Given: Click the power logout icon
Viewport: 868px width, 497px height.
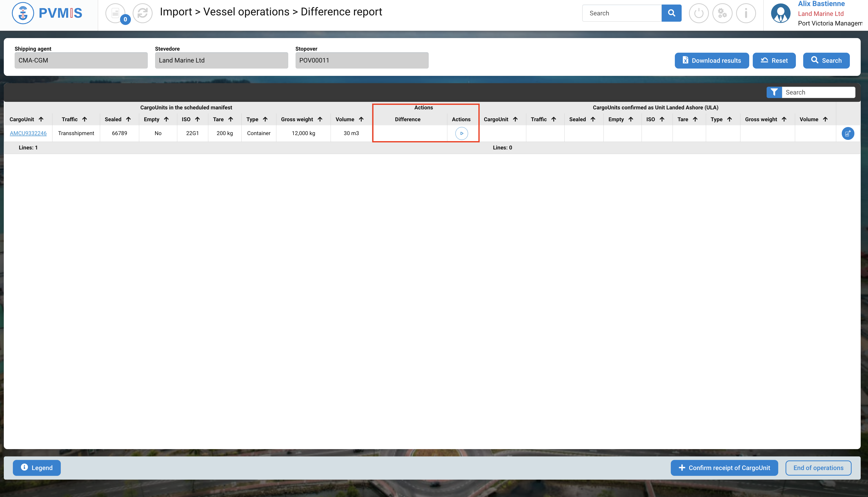Looking at the screenshot, I should 699,13.
